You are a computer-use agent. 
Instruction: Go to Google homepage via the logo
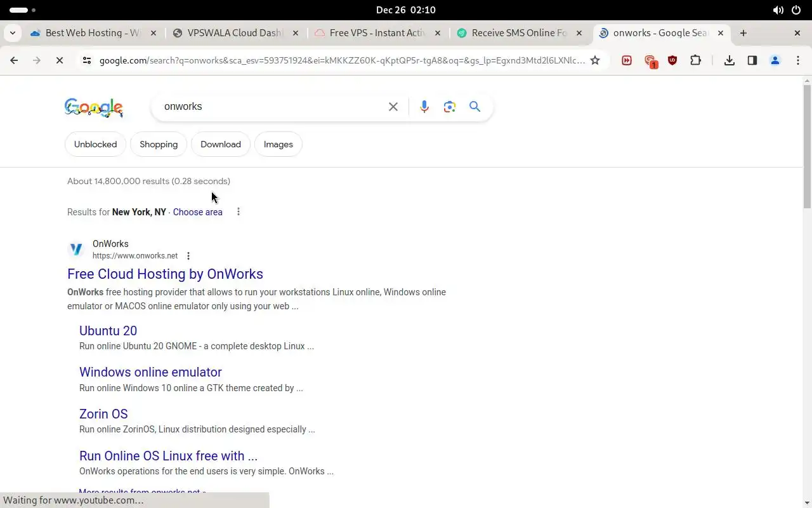coord(94,108)
